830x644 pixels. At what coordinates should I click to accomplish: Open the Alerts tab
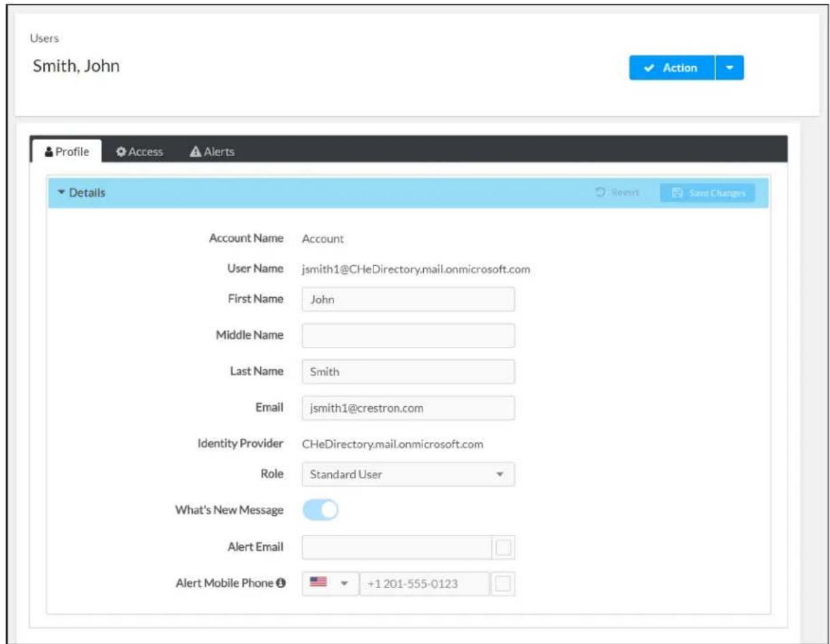[x=211, y=152]
